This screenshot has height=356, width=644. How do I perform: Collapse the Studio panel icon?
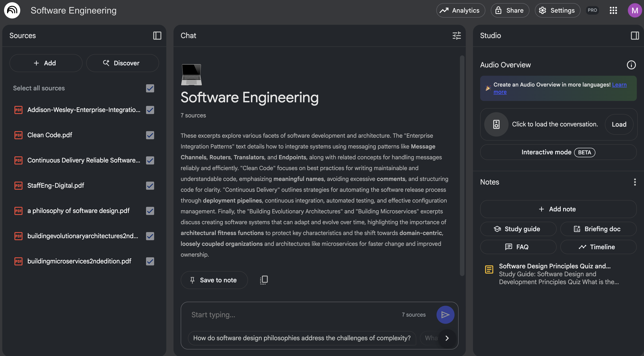pos(635,36)
